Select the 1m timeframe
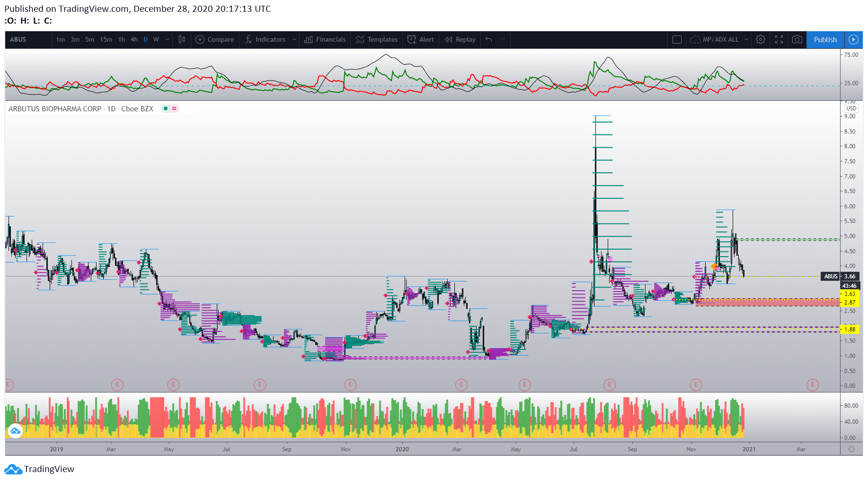 coord(60,40)
